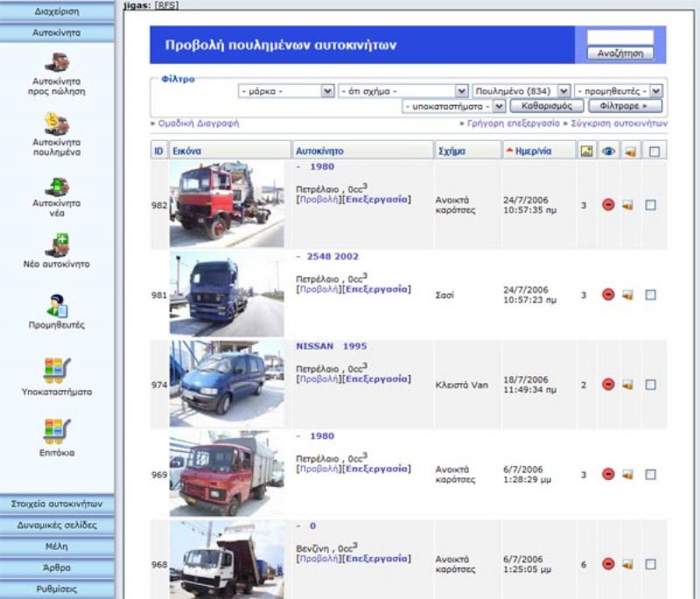Tick checkbox for car 968
700x599 pixels.
coord(650,565)
